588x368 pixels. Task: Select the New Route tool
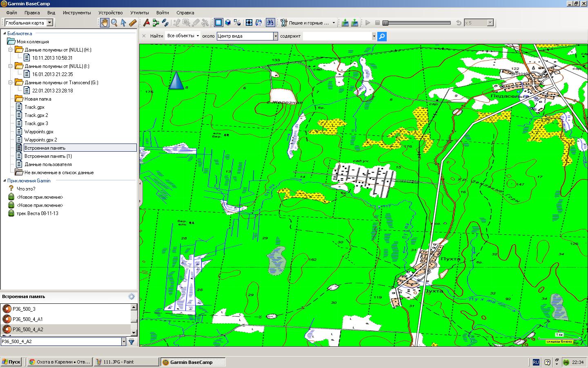(x=156, y=23)
